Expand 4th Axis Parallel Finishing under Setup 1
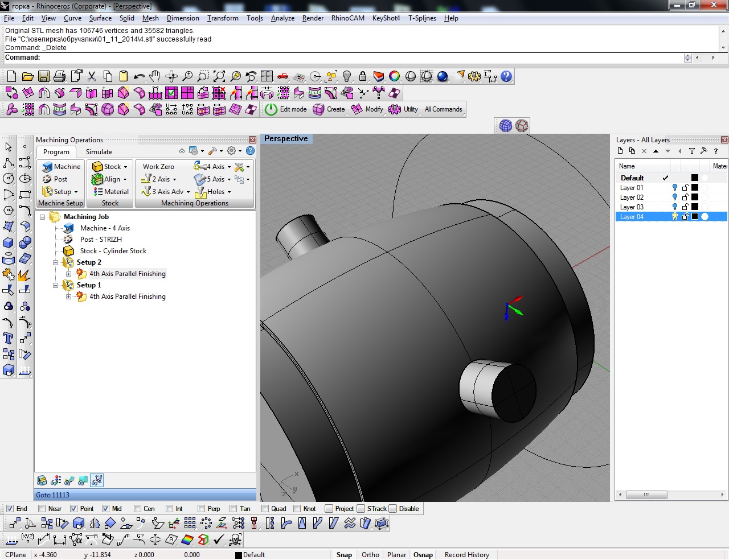The width and height of the screenshot is (729, 560). (x=68, y=297)
